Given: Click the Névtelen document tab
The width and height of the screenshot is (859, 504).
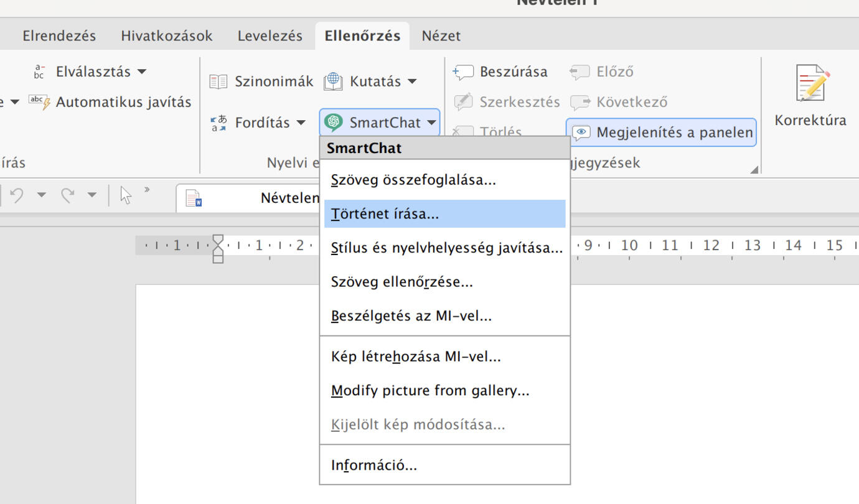Looking at the screenshot, I should coord(249,198).
